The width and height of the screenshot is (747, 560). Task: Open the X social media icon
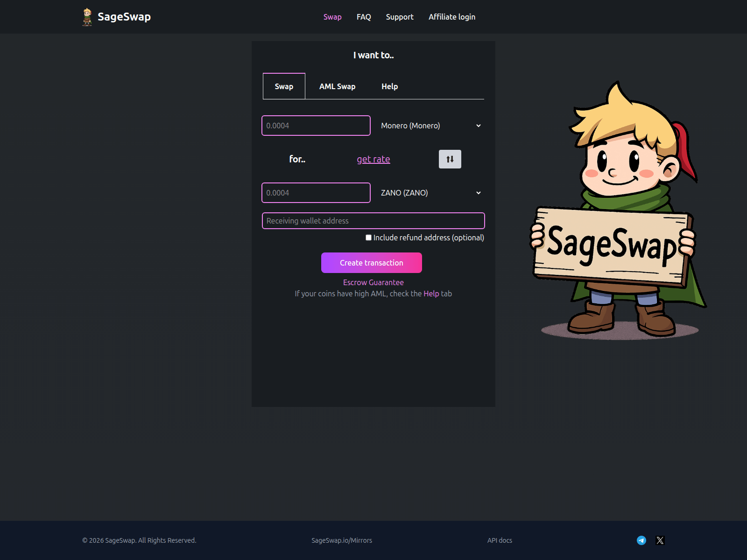[x=660, y=540]
